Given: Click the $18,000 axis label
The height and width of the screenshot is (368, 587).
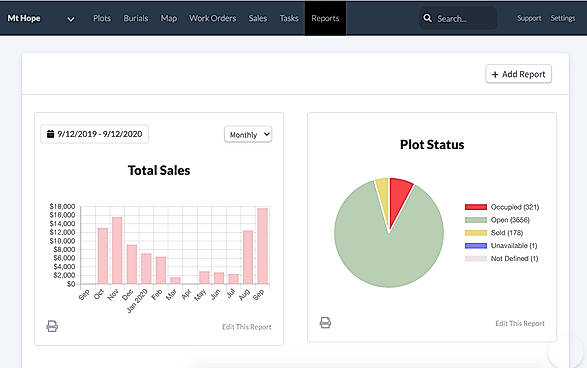Looking at the screenshot, I should click(62, 206).
